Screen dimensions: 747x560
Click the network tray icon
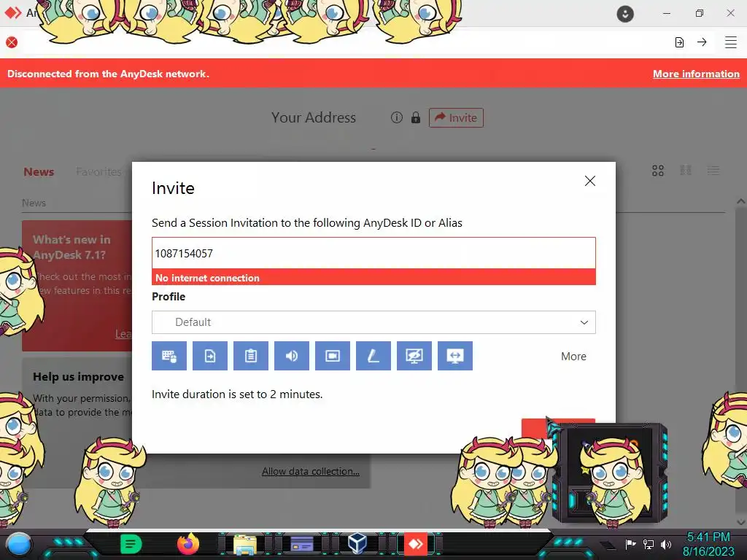click(649, 544)
